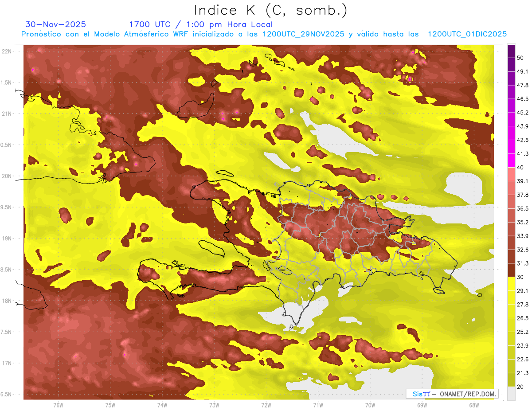532x411 pixels.
Task: Click the color bar value '33.9'
Action: (x=522, y=236)
